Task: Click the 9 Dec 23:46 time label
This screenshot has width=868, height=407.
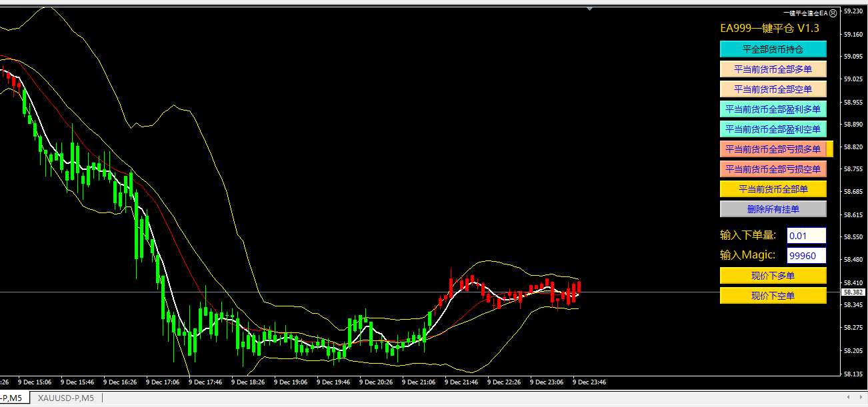Action: pos(589,382)
